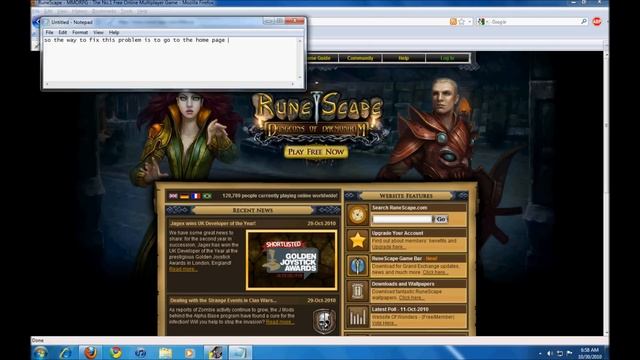Open the Notepad File menu
Viewport: 640px width, 360px height.
coord(49,32)
